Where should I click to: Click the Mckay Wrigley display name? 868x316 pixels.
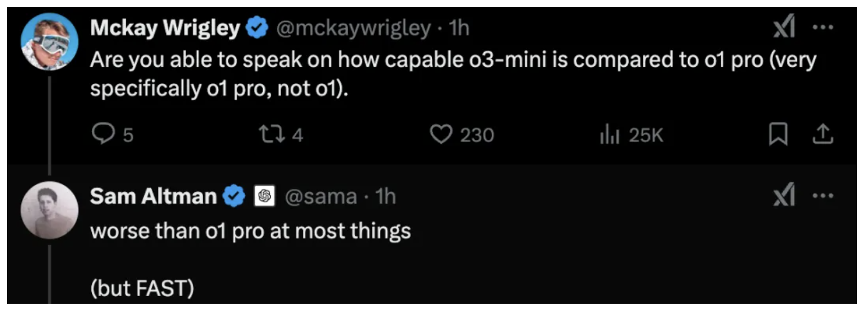point(165,28)
